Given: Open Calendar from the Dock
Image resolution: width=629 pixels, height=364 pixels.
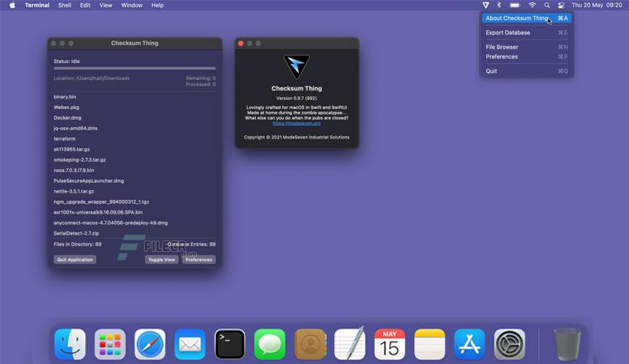Looking at the screenshot, I should point(390,344).
